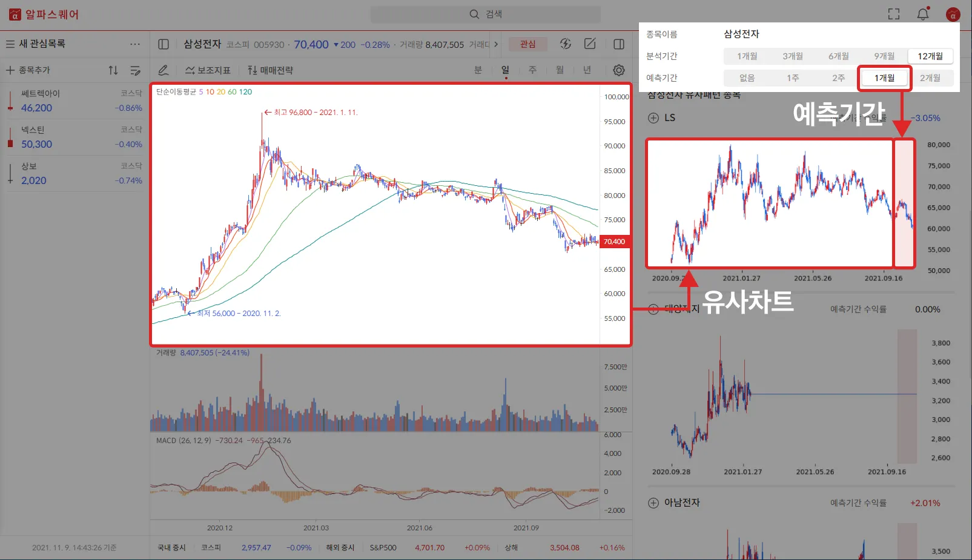The width and height of the screenshot is (972, 560).
Task: Switch chart to 분 minute timeframe
Action: 478,70
